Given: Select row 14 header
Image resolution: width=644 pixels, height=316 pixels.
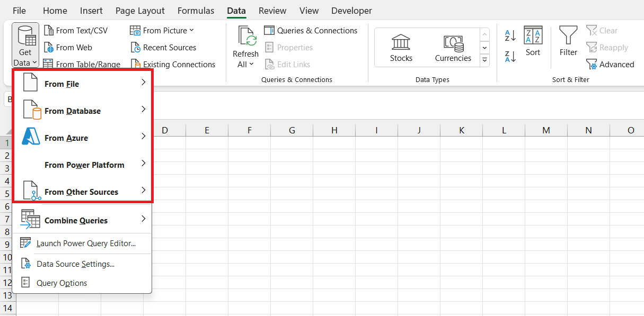Looking at the screenshot, I should click(7, 308).
